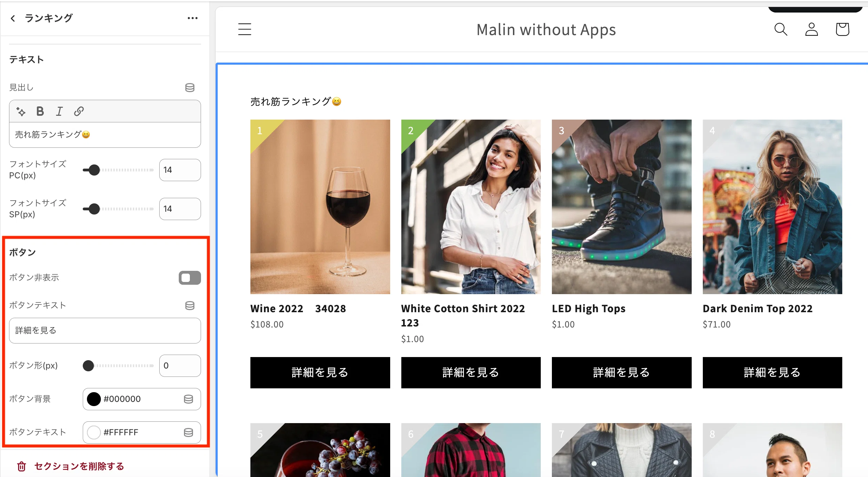
Task: Open the hamburger menu in store preview
Action: click(x=244, y=29)
